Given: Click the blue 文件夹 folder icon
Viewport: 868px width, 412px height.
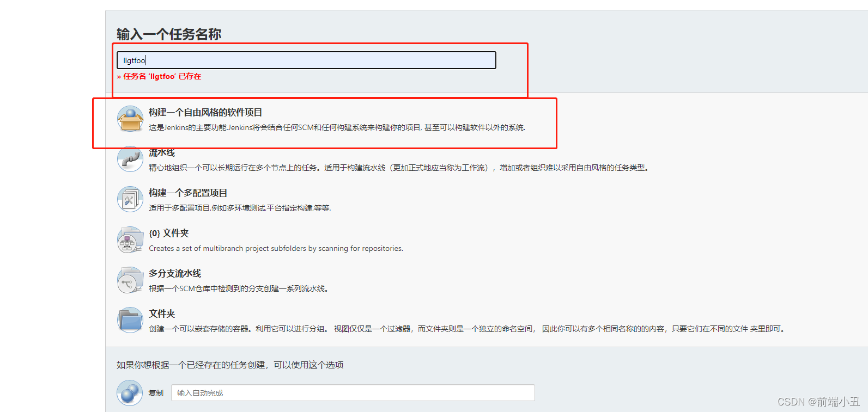Looking at the screenshot, I should (x=130, y=320).
